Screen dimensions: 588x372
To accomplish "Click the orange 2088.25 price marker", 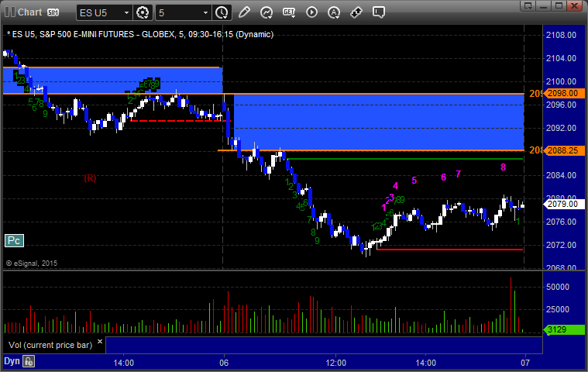I will click(564, 150).
